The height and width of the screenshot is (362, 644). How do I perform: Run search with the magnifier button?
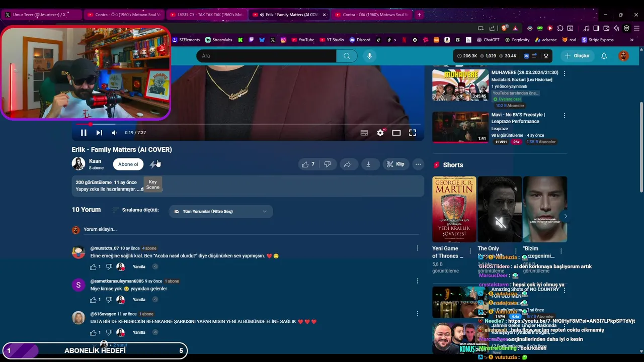347,56
